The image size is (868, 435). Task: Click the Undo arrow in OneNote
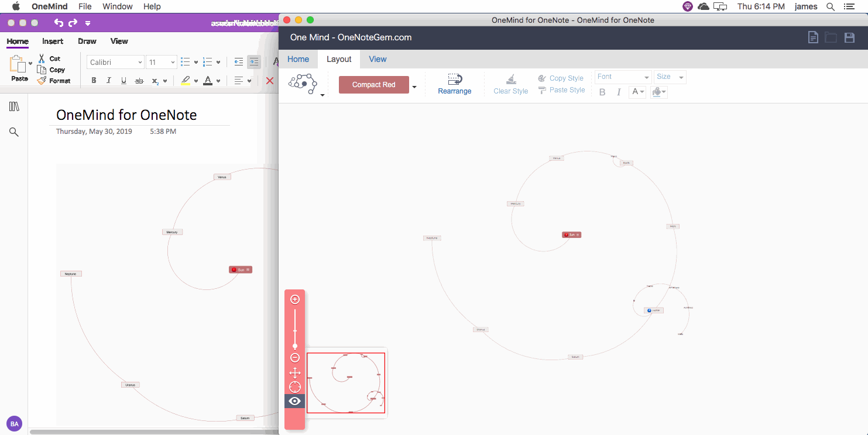[x=59, y=23]
